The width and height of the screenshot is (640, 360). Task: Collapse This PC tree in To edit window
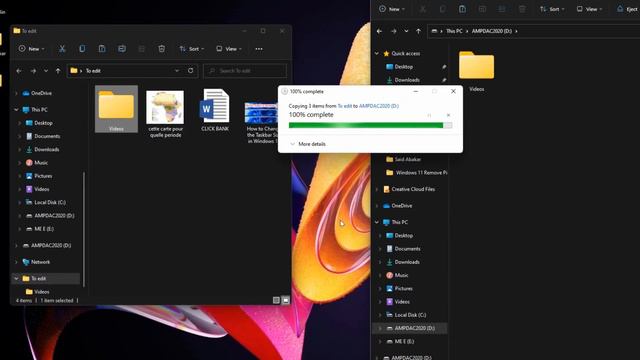point(16,110)
